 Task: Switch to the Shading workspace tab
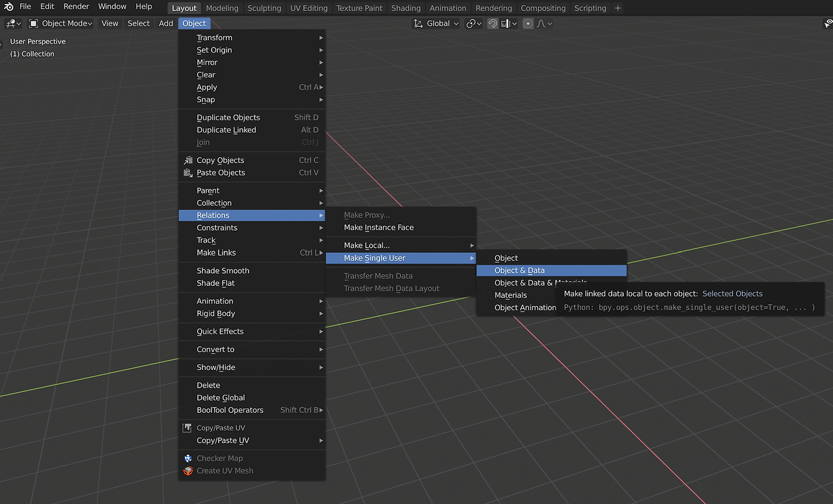pos(406,8)
